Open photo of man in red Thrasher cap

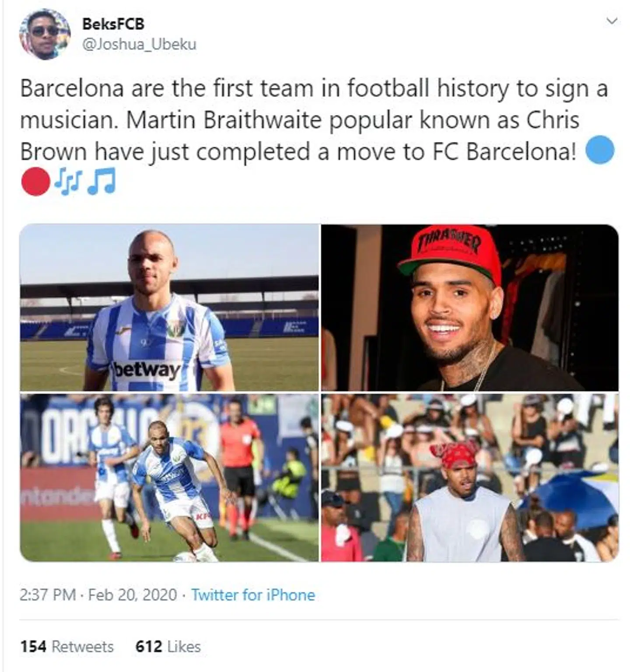(x=470, y=307)
